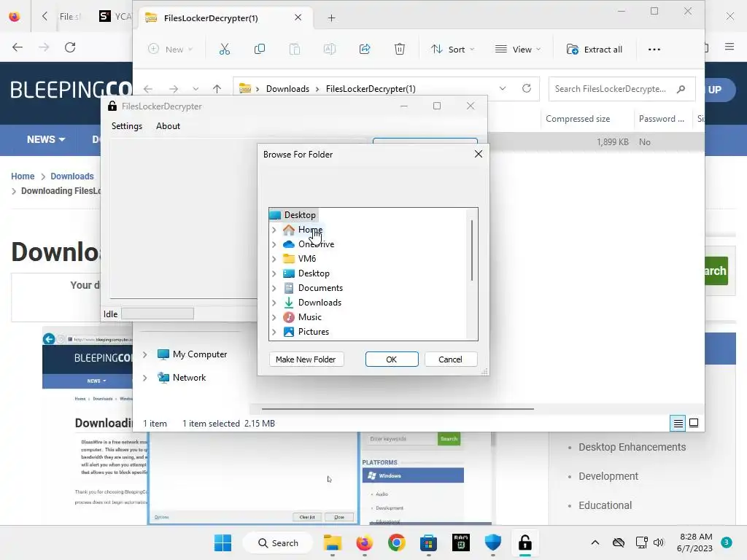
Task: Refresh the Explorer address bar
Action: [x=527, y=88]
